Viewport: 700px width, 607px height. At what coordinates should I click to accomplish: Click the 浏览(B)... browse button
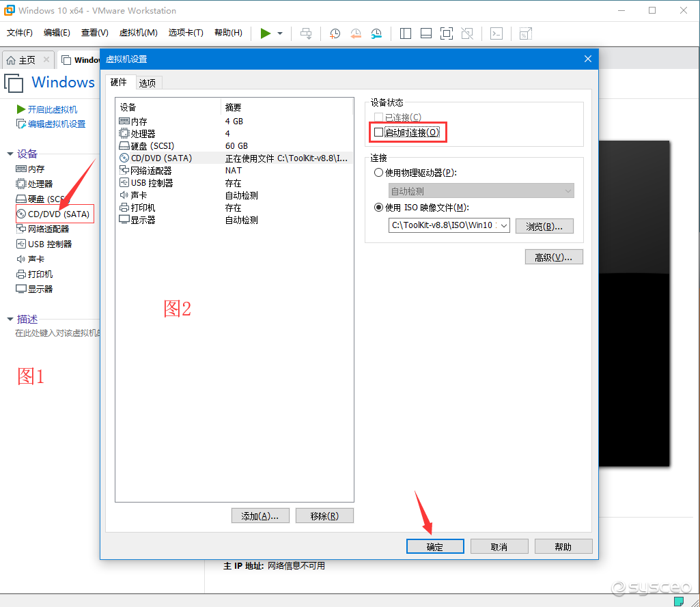[544, 226]
